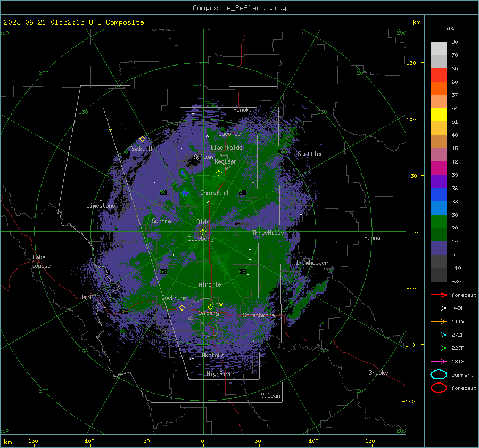Select the white 04DK arrow icon
Viewport: 479px width, 448px height.
pos(439,308)
